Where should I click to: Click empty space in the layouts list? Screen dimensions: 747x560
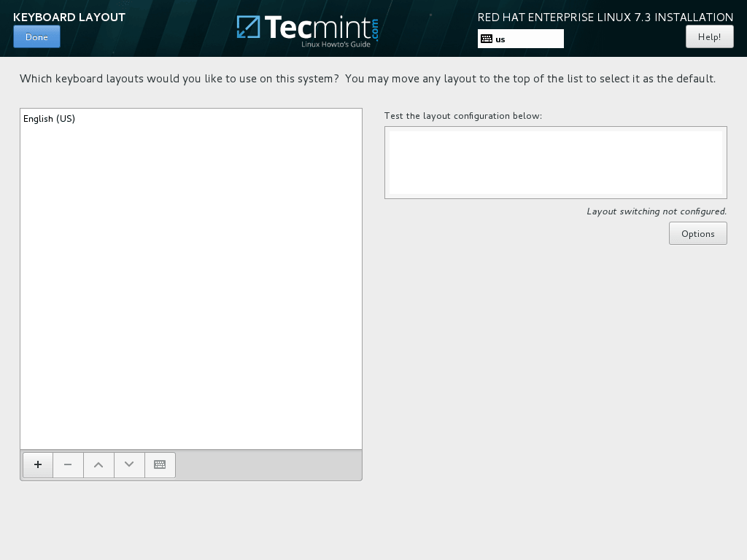(x=190, y=292)
